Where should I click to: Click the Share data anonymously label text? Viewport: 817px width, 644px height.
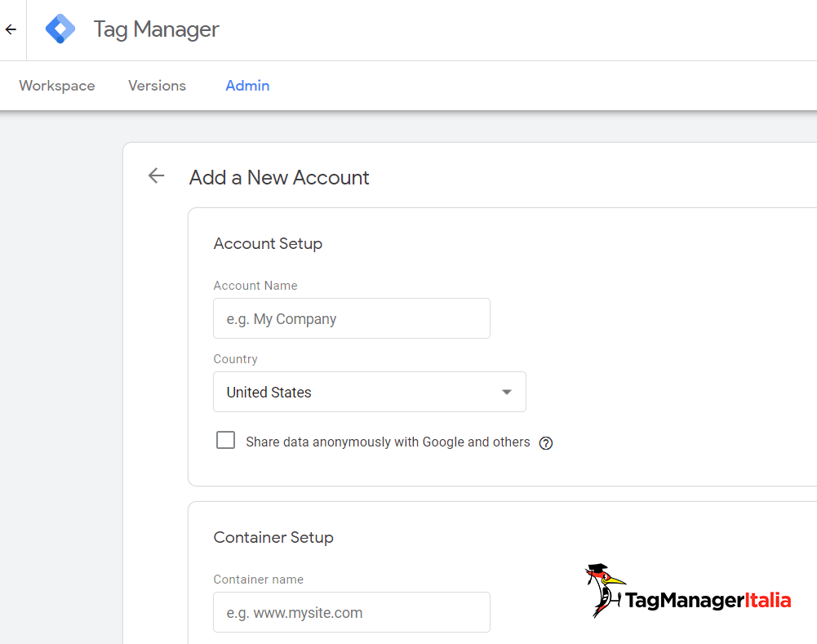[x=388, y=442]
